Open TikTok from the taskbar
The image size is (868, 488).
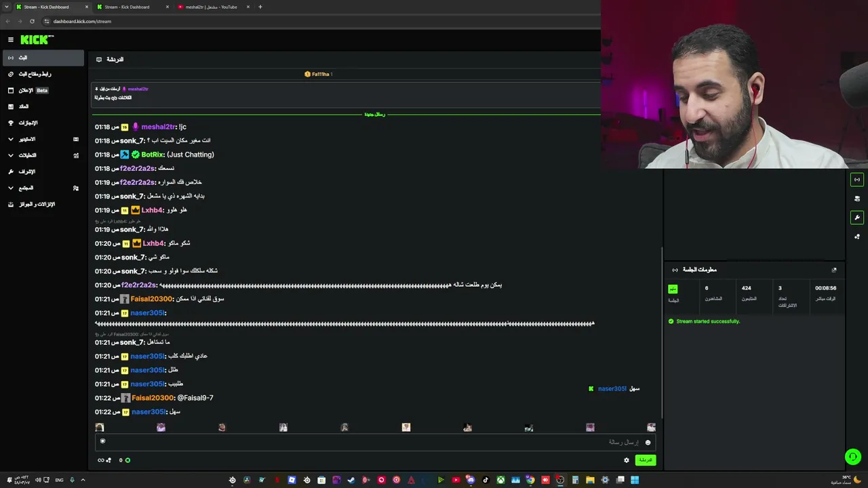coord(486,480)
